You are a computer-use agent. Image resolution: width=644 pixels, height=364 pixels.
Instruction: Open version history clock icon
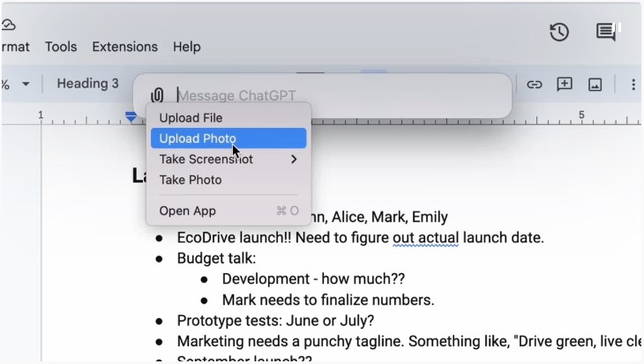pyautogui.click(x=559, y=33)
